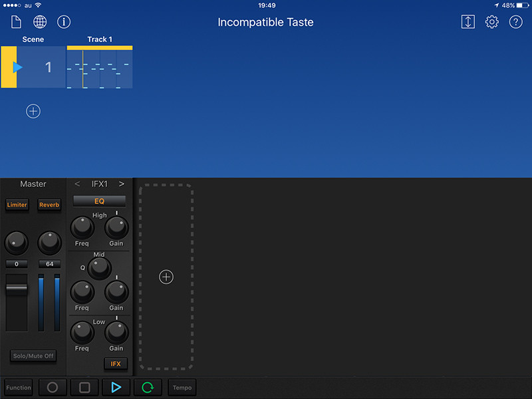Toggle the master Limiter
Viewport: 532px width, 399px height.
point(17,205)
